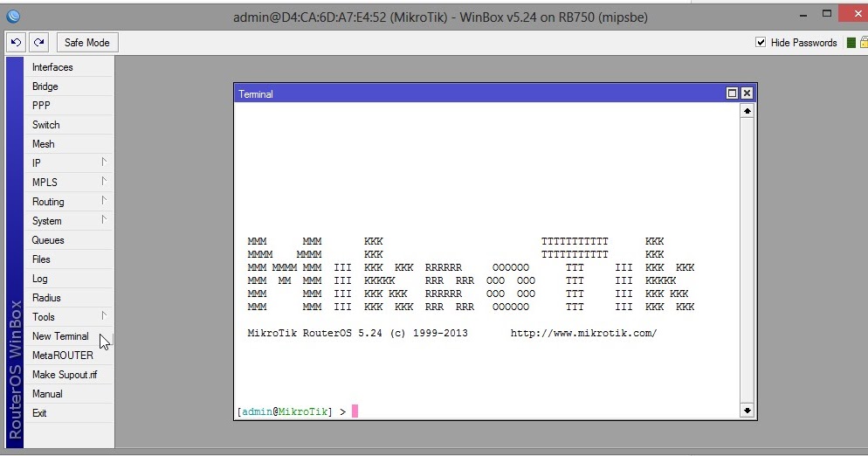Click the MikroTik RouterOS 5.24 text
The image size is (868, 456).
314,333
